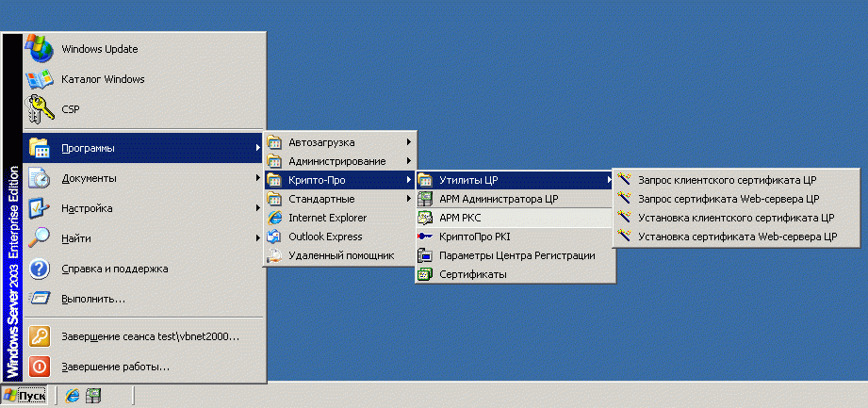Image resolution: width=868 pixels, height=408 pixels.
Task: Click the КриптоПро PKI key icon
Action: (x=425, y=237)
